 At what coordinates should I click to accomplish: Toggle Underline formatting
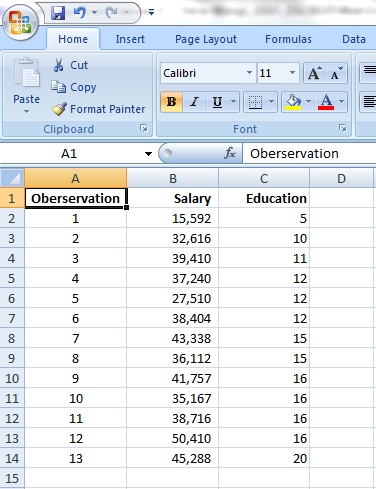(x=217, y=102)
